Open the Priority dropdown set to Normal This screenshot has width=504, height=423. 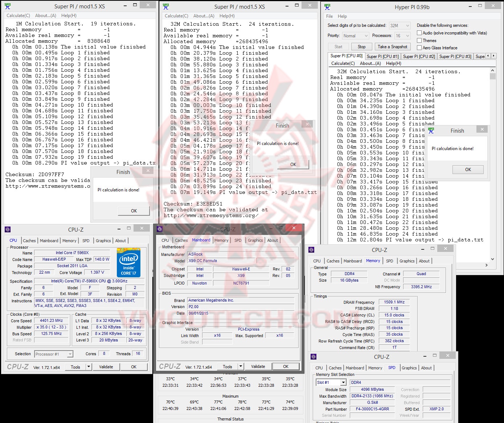[356, 36]
